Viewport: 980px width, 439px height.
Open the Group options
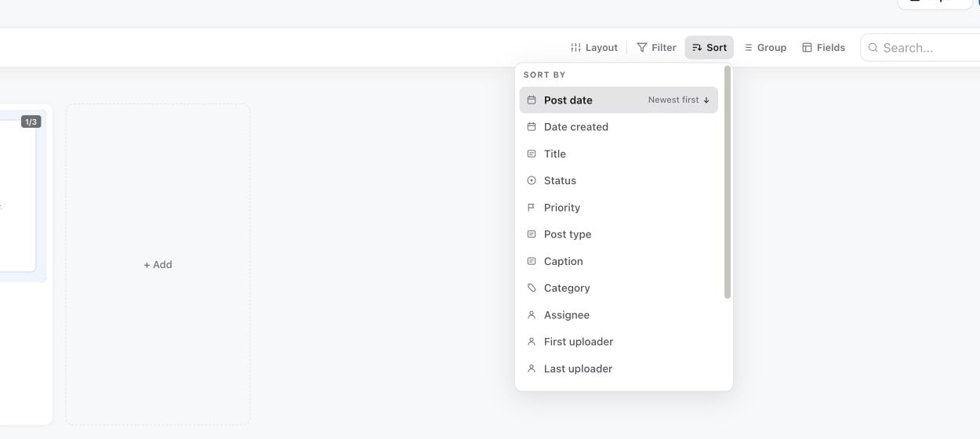(x=764, y=48)
